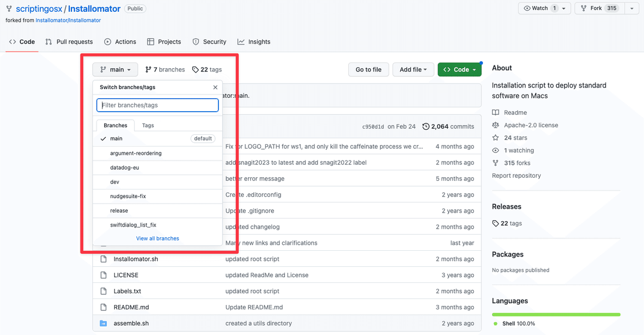Open commit 'created a utils directory'

[259, 323]
